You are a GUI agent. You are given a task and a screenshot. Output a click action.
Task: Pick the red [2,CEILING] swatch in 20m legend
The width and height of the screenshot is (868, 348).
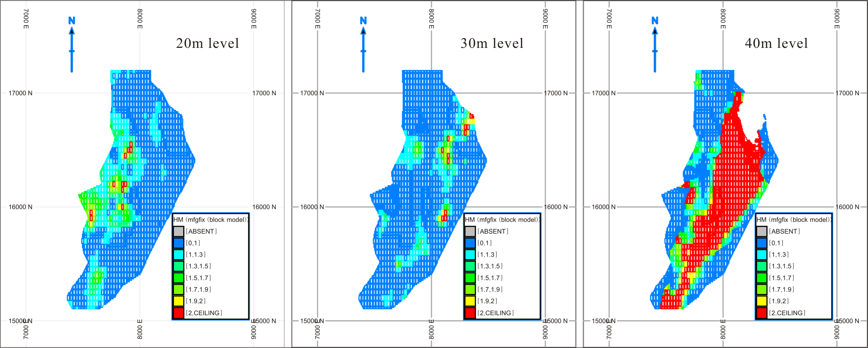(x=179, y=313)
